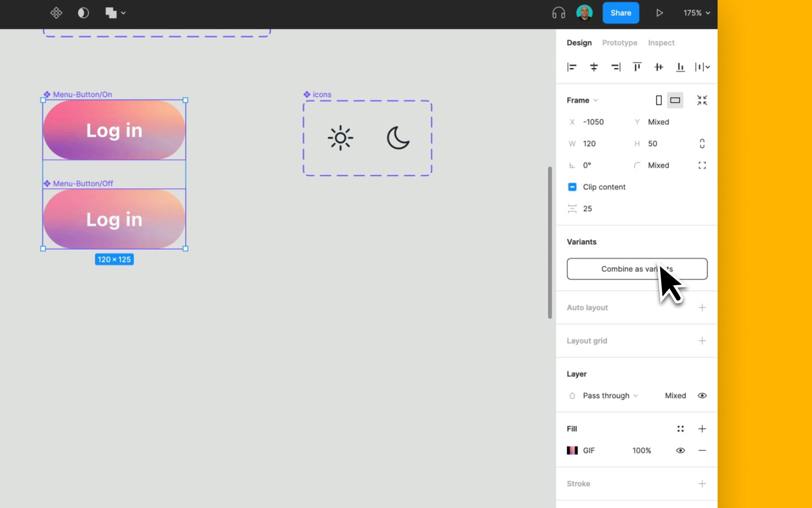Image resolution: width=812 pixels, height=508 pixels.
Task: Open the 175% zoom dropdown
Action: click(696, 13)
